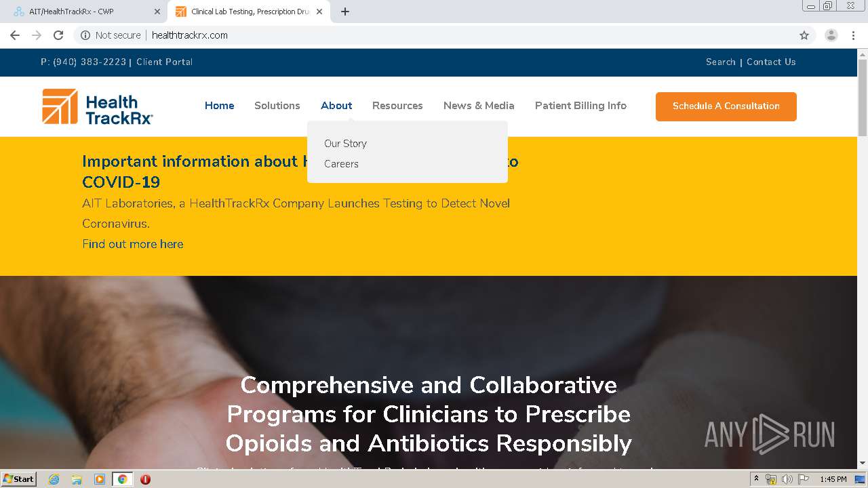Open the Contact Us link
Image resolution: width=868 pixels, height=488 pixels.
pos(771,62)
